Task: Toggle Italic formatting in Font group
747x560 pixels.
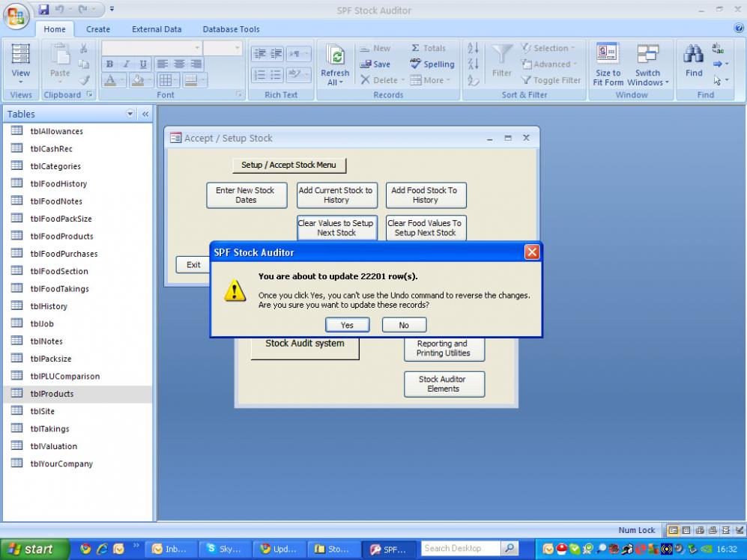Action: [126, 64]
